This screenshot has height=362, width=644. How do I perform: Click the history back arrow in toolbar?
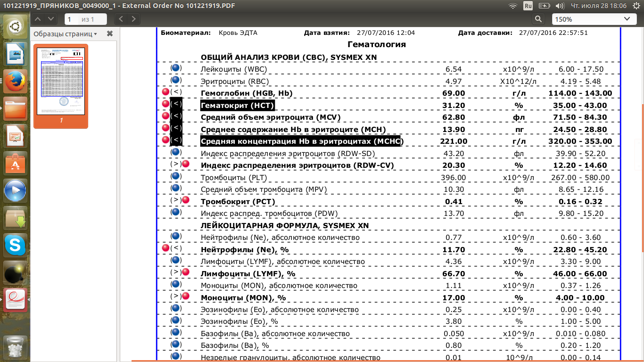[x=121, y=19]
